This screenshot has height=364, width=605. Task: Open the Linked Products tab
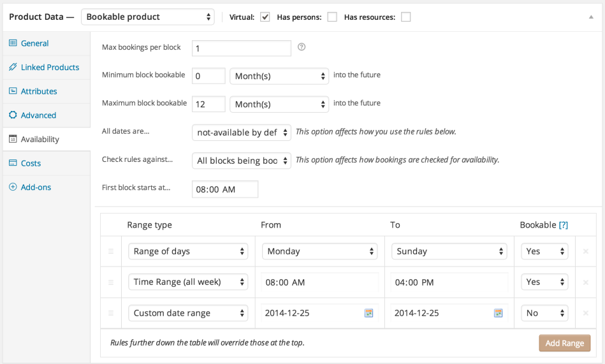point(49,67)
